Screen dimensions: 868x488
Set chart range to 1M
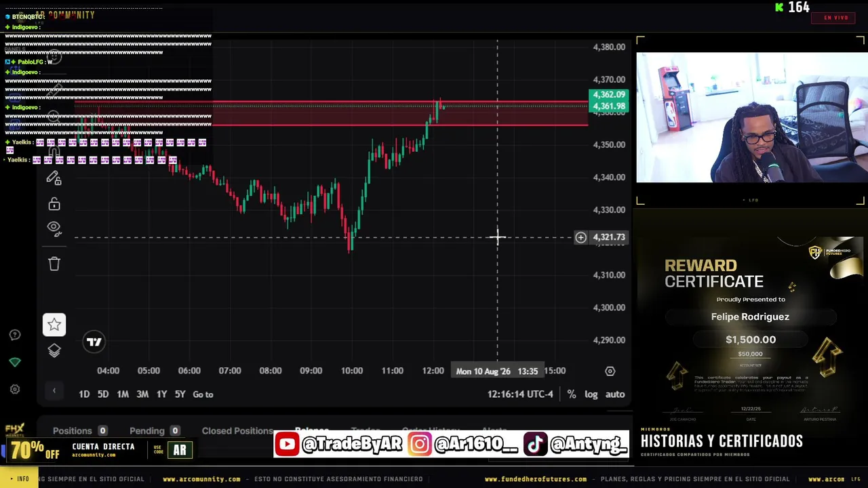123,394
